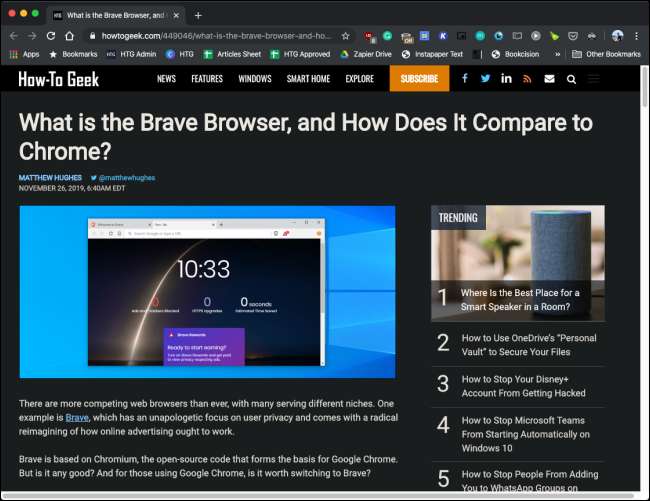Open the Brave browser article hero image
Image resolution: width=650 pixels, height=501 pixels.
coord(207,291)
